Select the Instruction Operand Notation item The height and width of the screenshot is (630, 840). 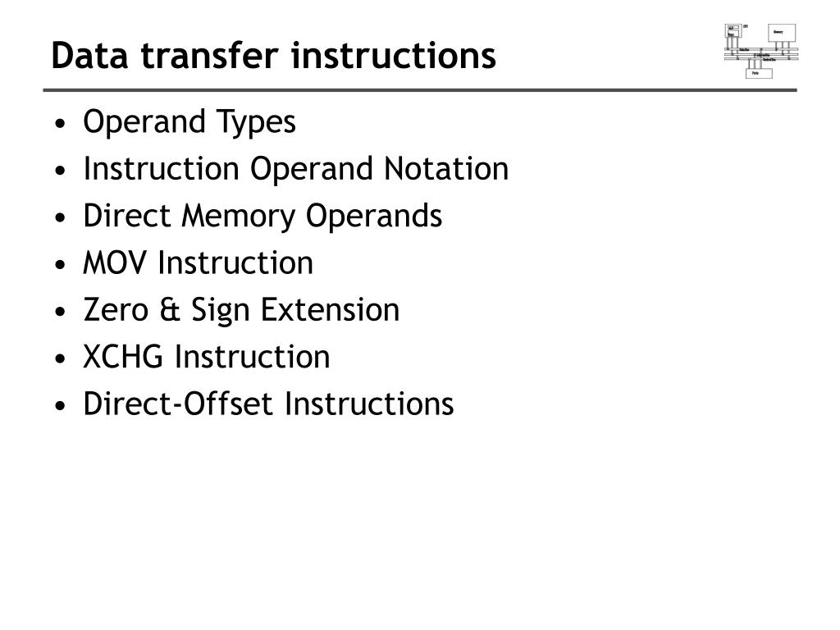tap(295, 169)
